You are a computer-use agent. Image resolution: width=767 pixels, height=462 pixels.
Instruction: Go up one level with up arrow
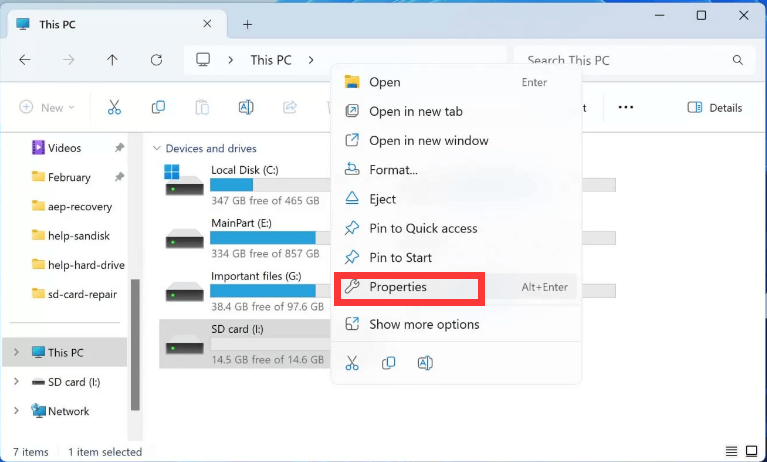pyautogui.click(x=112, y=60)
